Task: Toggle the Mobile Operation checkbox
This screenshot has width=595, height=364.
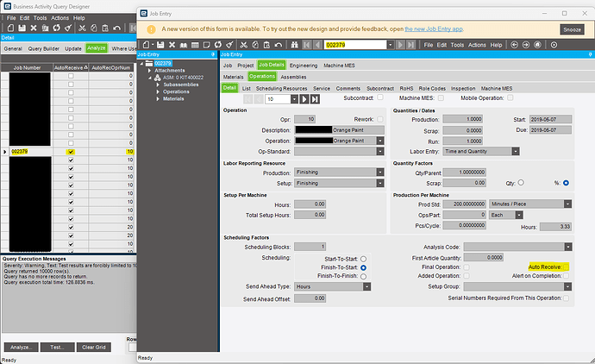Action: [x=510, y=98]
